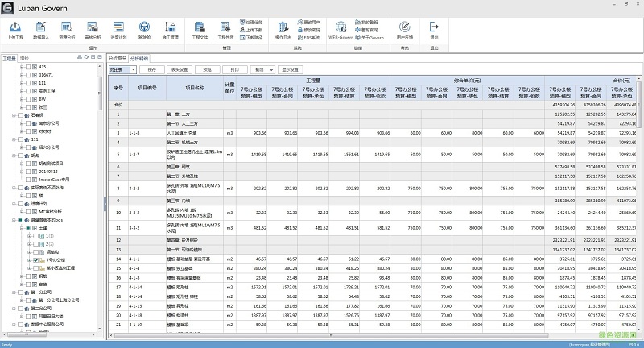
Task: Open 施工管理 construction management
Action: pyautogui.click(x=170, y=28)
